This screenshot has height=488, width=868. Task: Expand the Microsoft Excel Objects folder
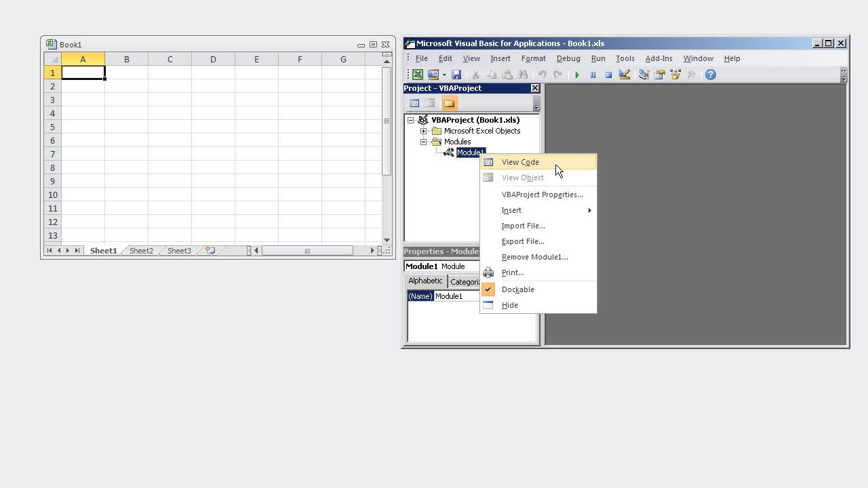(x=423, y=131)
